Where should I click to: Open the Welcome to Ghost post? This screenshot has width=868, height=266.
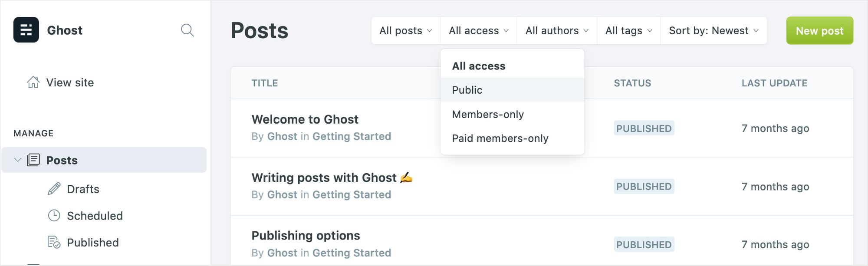pos(305,119)
